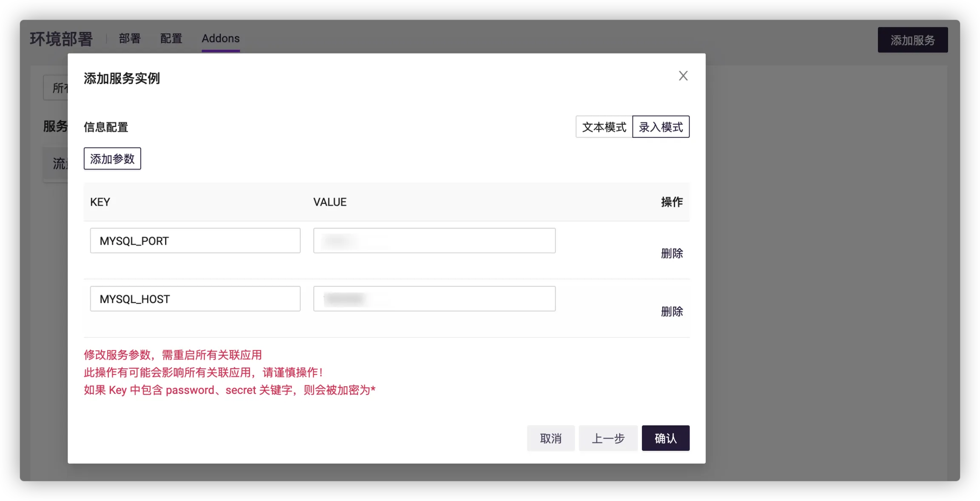This screenshot has height=501, width=980.
Task: Switch to 文本模式 text mode
Action: point(604,127)
